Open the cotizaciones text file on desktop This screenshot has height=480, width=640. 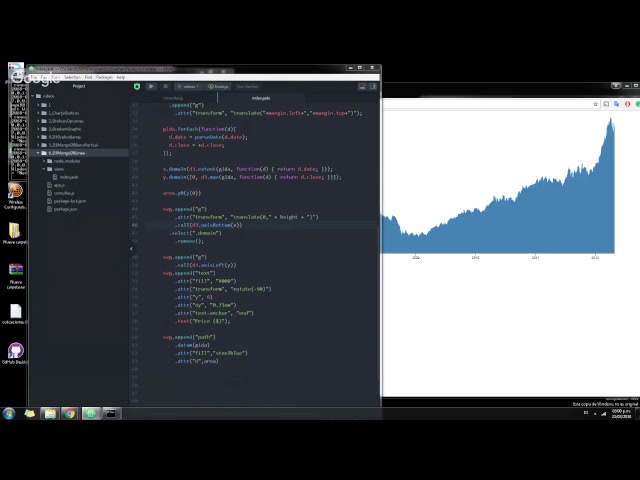tap(16, 314)
